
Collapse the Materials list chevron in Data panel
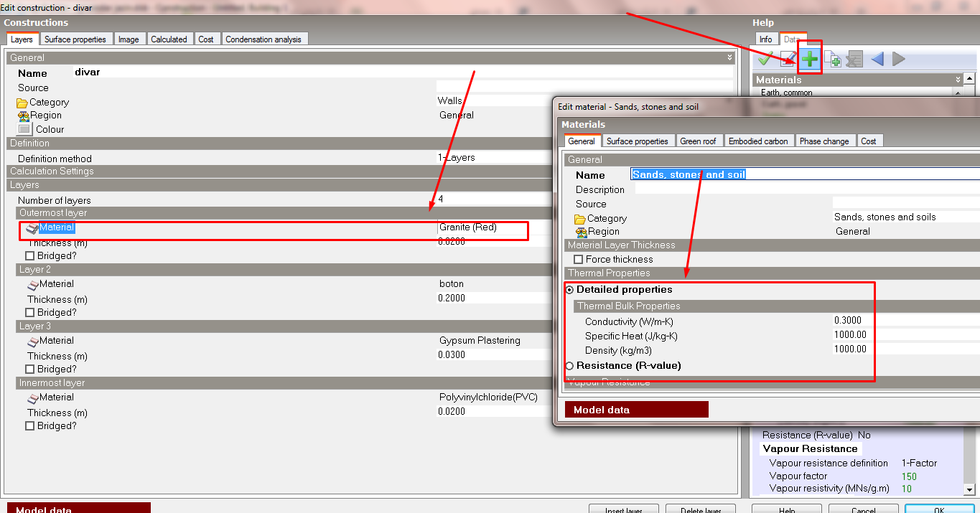958,80
